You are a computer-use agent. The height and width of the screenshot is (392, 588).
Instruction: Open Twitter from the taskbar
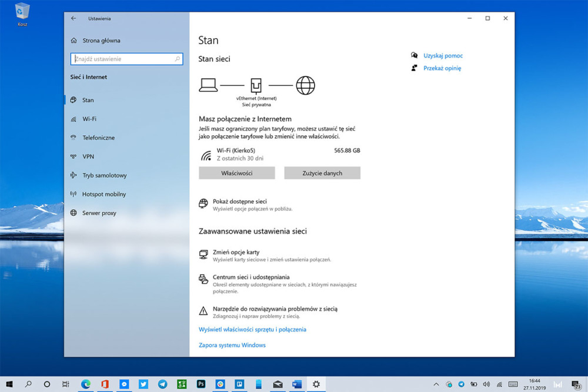143,384
